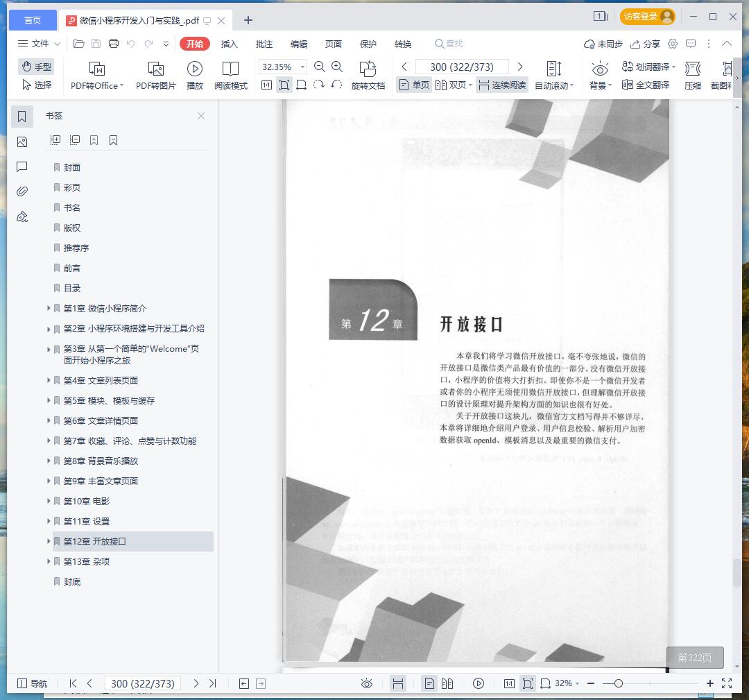Click PDF转图片 tool

pos(156,76)
